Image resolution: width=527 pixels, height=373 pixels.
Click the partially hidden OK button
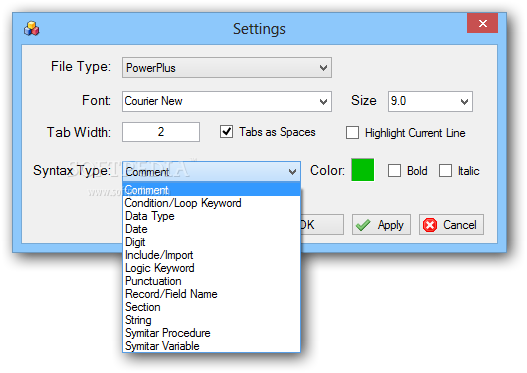[322, 225]
